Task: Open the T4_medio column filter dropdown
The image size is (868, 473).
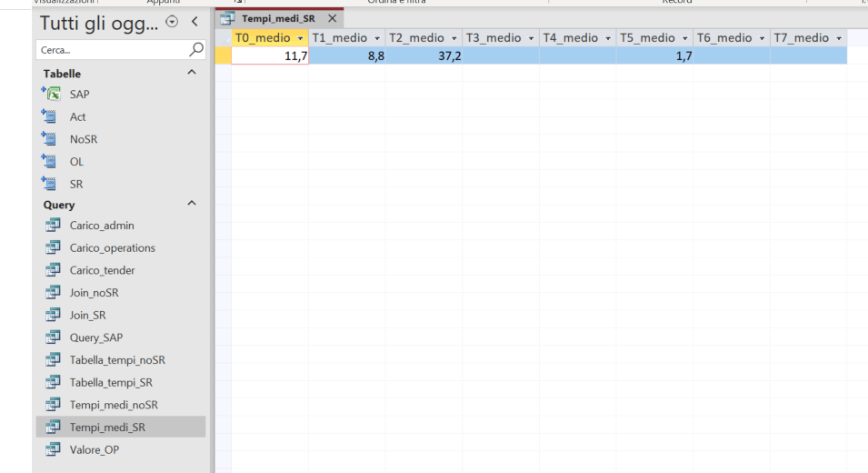Action: coord(608,38)
